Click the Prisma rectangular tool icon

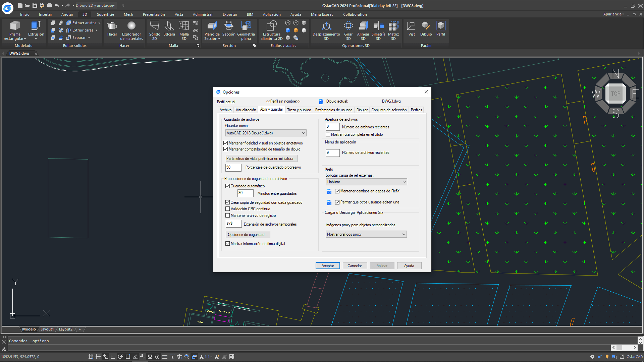tap(15, 26)
